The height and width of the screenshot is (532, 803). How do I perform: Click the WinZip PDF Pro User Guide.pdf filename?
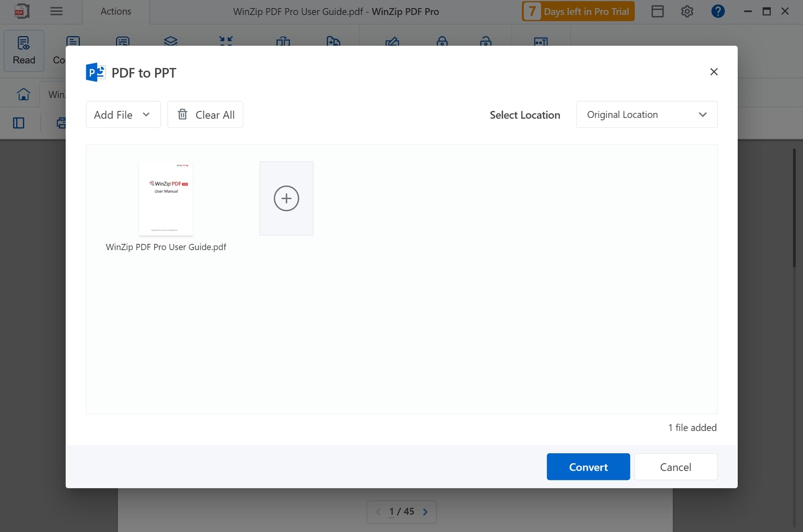[166, 247]
